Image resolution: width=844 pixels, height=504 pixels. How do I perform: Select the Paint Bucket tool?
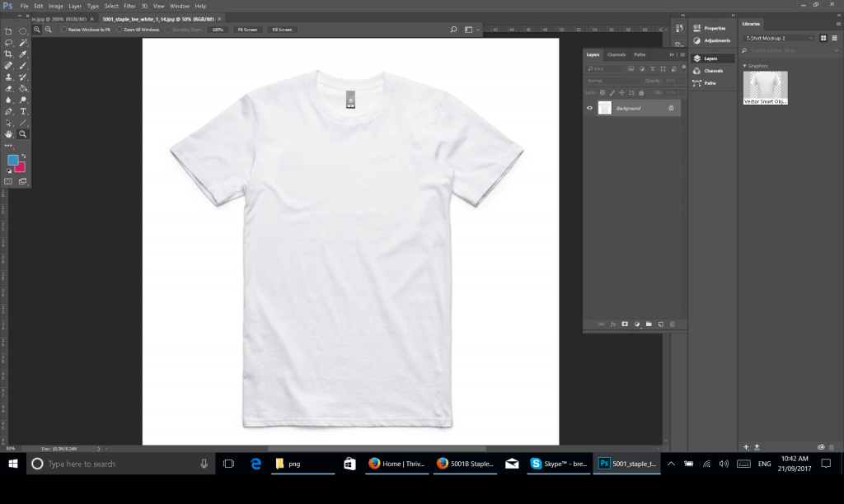23,89
